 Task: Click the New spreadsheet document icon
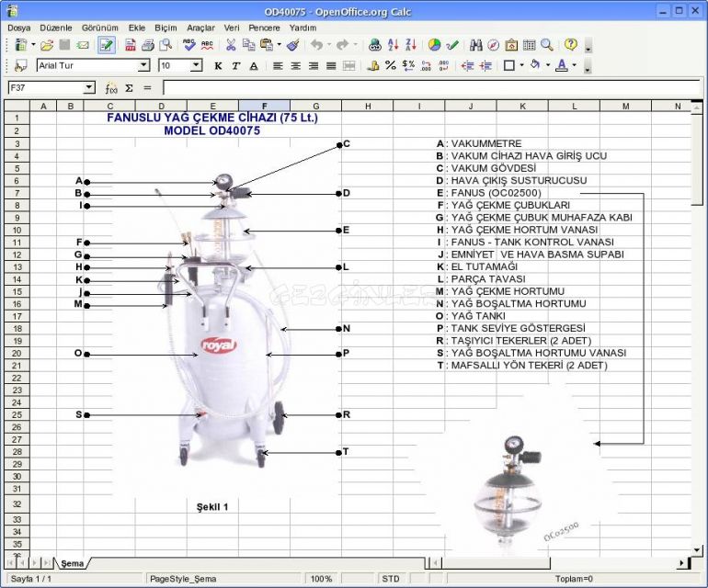tap(21, 45)
